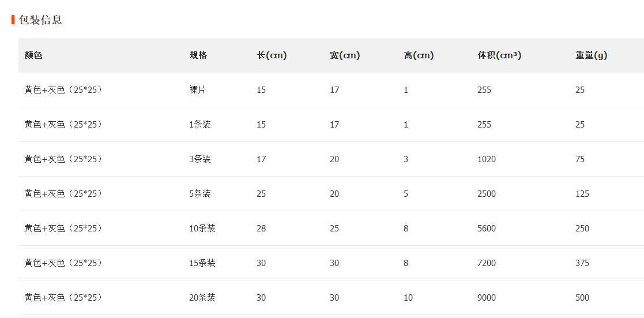
Task: Select the 20条装 specification cell
Action: tap(202, 297)
